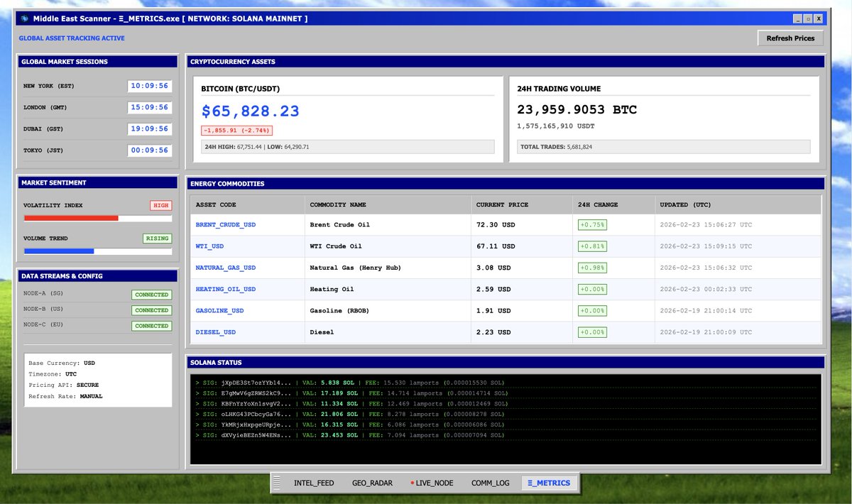Click the +0.81% WTI change badge

592,246
